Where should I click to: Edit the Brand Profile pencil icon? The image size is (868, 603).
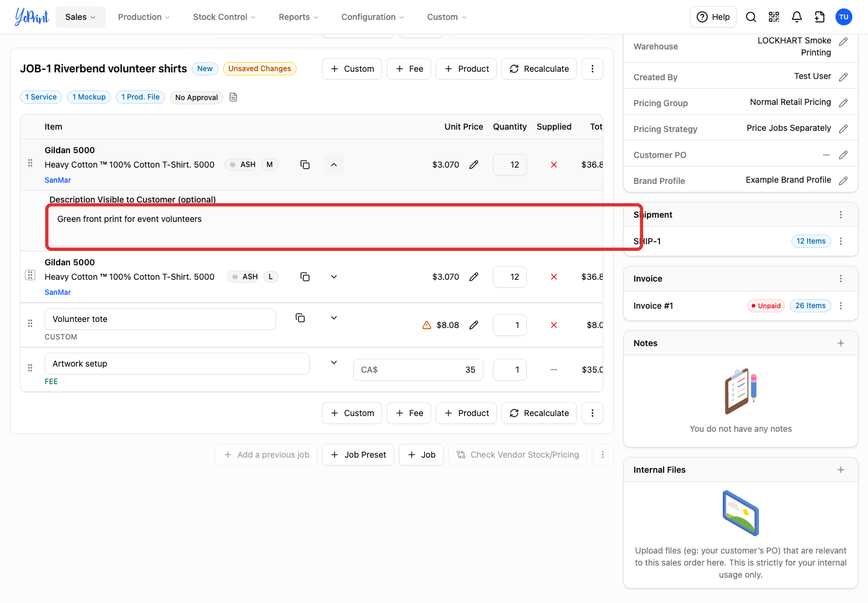[843, 181]
